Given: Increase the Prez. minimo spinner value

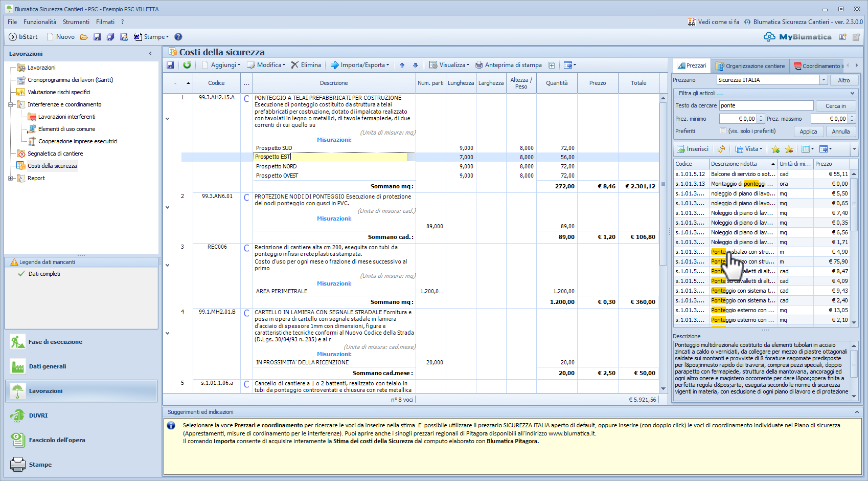Looking at the screenshot, I should click(761, 117).
